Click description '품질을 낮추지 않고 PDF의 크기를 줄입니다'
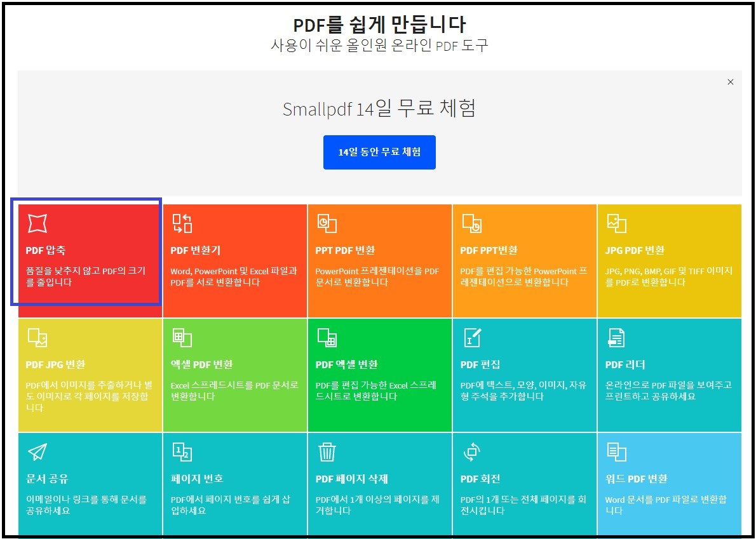 [x=85, y=277]
